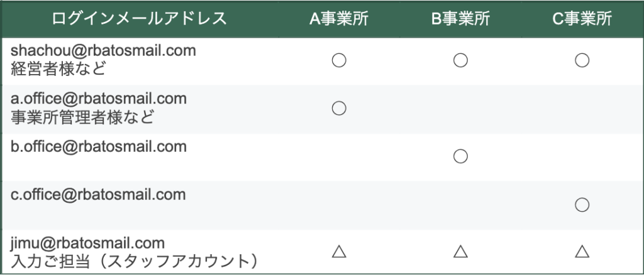Select the b.office@rbatosmail.com email text
Screen dimensions: 644x275
pyautogui.click(x=99, y=147)
